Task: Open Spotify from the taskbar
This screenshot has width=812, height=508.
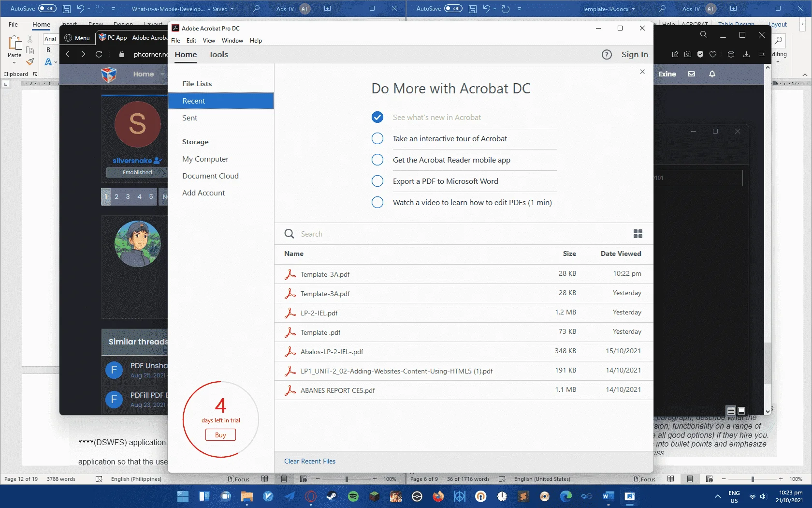Action: click(x=353, y=496)
